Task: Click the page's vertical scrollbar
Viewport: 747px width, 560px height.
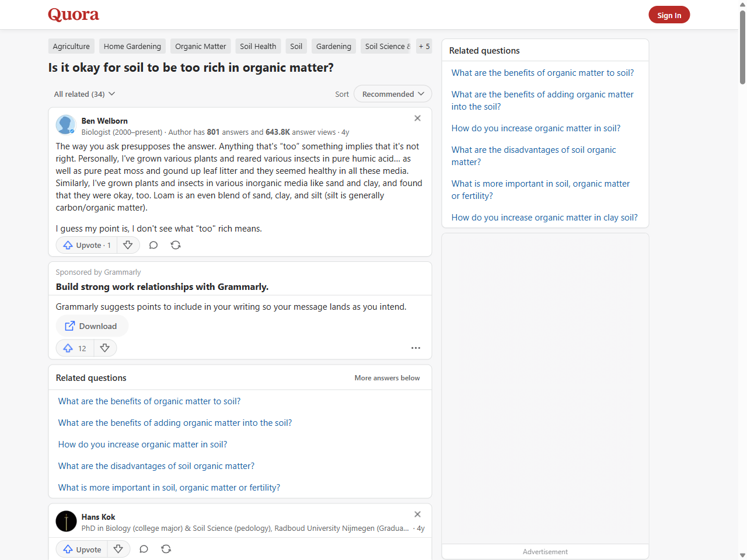Action: [x=742, y=47]
